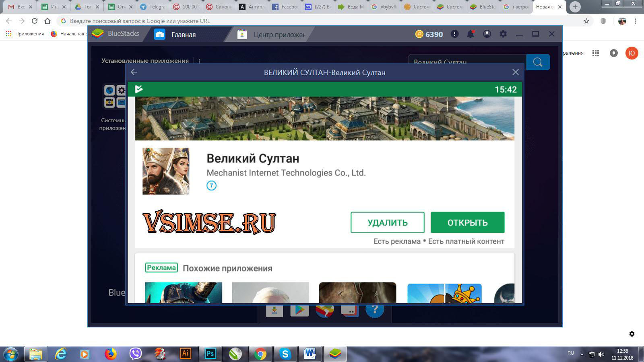The image size is (644, 362).
Task: Open BlueStacks settings gear icon
Action: pyautogui.click(x=503, y=34)
